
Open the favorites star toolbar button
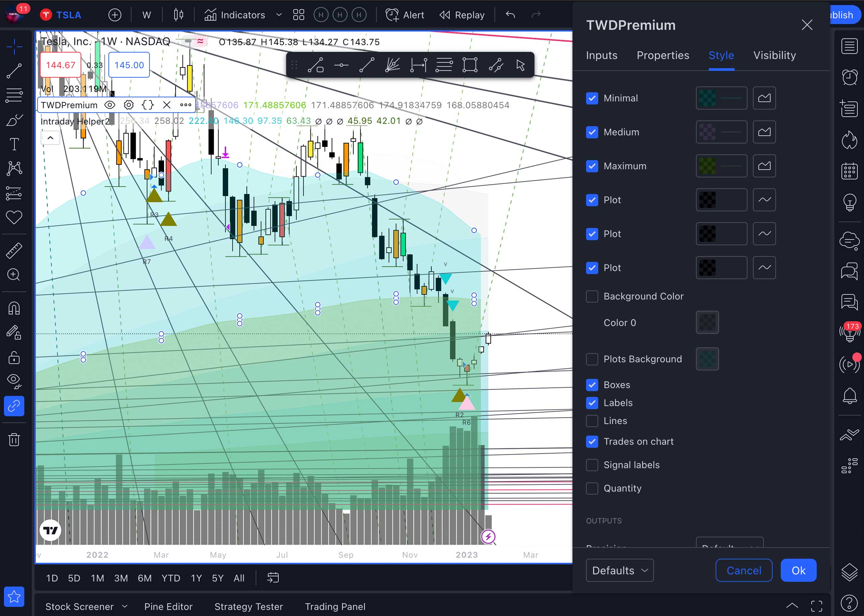click(15, 597)
